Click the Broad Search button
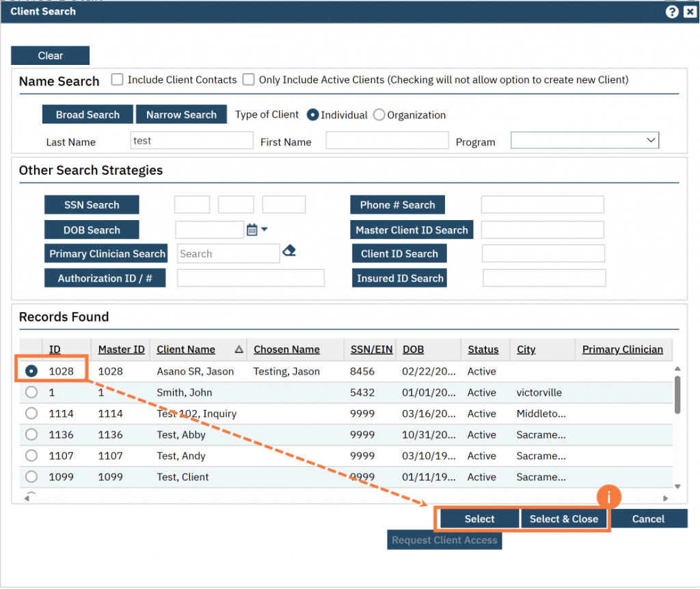Viewport: 700px width, 589px height. [87, 115]
